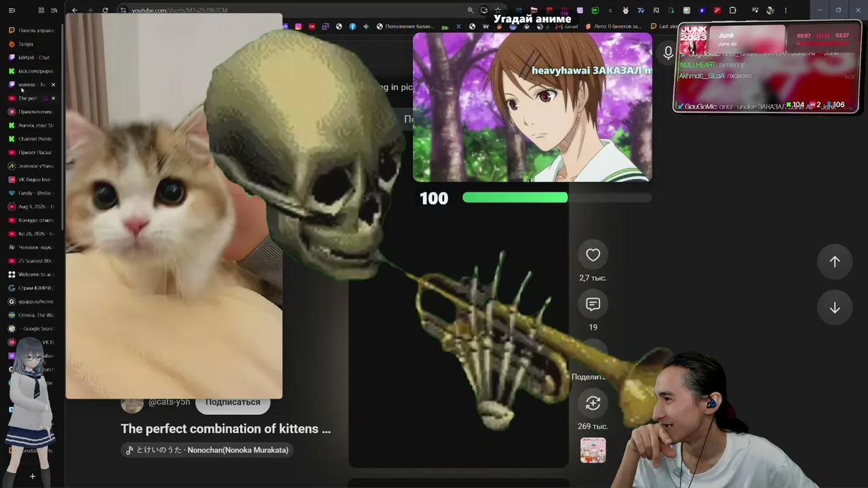Switch to kill4pill - Chat tab
The height and width of the screenshot is (488, 868).
click(31, 58)
